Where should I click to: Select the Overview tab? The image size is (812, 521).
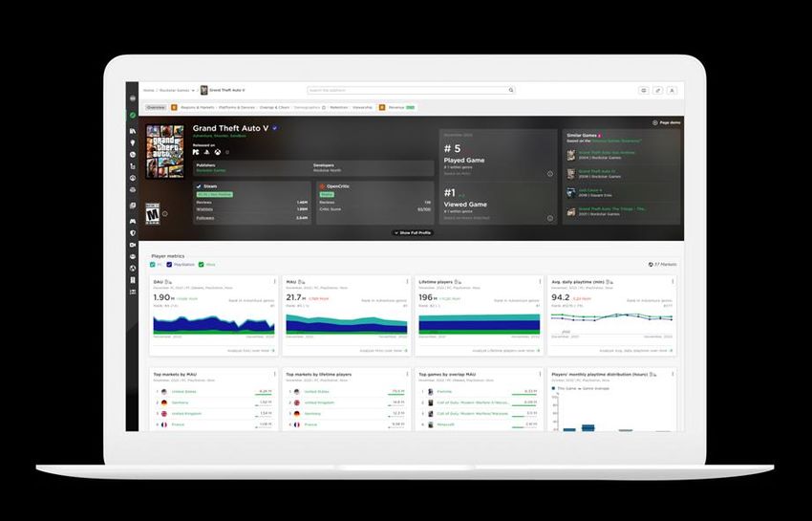(156, 107)
